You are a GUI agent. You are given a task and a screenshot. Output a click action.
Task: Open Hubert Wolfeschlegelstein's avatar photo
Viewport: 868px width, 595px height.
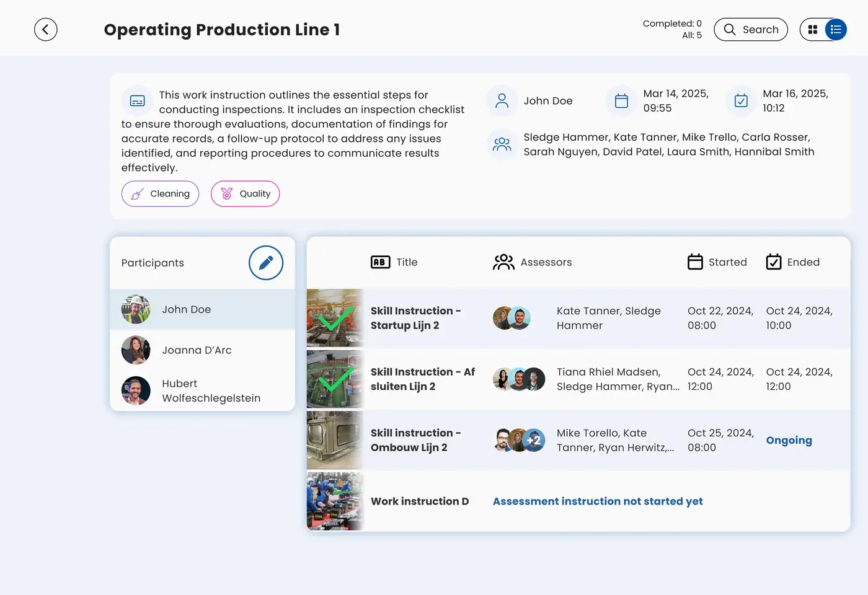click(136, 391)
